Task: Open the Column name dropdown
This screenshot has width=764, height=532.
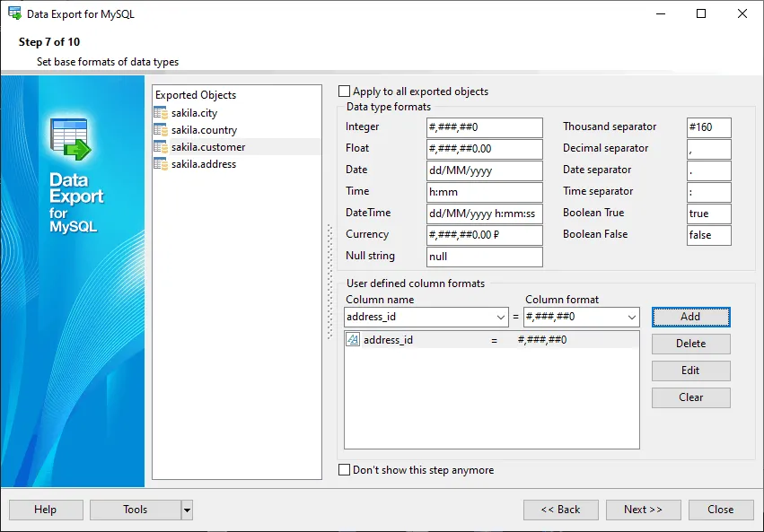Action: pos(500,318)
